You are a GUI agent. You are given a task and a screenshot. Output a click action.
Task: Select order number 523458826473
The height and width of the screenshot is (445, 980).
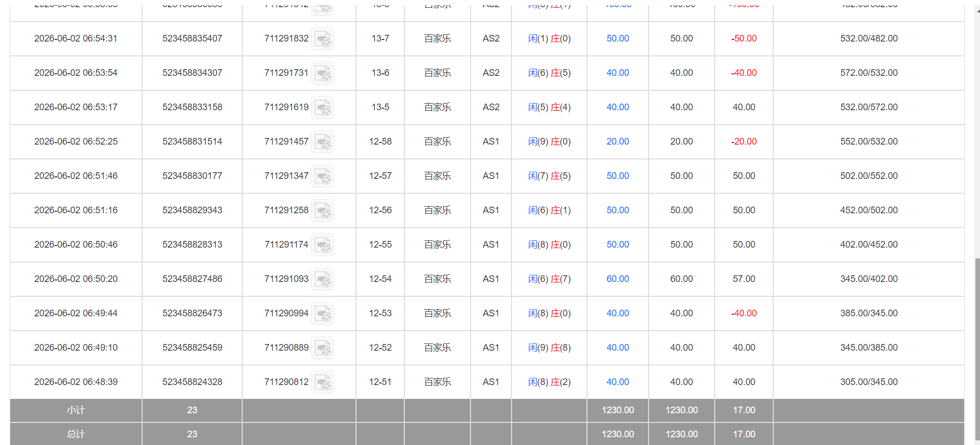point(192,313)
